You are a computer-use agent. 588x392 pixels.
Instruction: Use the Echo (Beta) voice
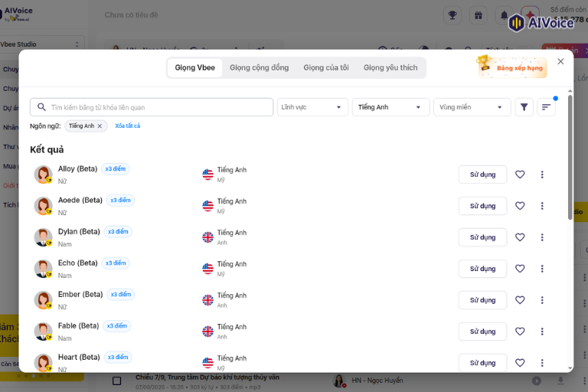pos(482,269)
